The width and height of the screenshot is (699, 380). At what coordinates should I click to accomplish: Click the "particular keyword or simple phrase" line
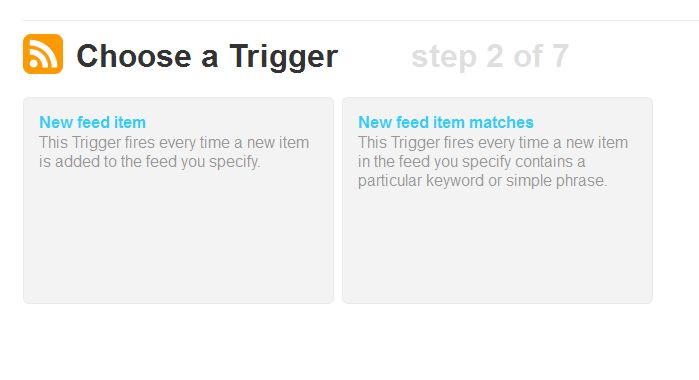point(482,181)
